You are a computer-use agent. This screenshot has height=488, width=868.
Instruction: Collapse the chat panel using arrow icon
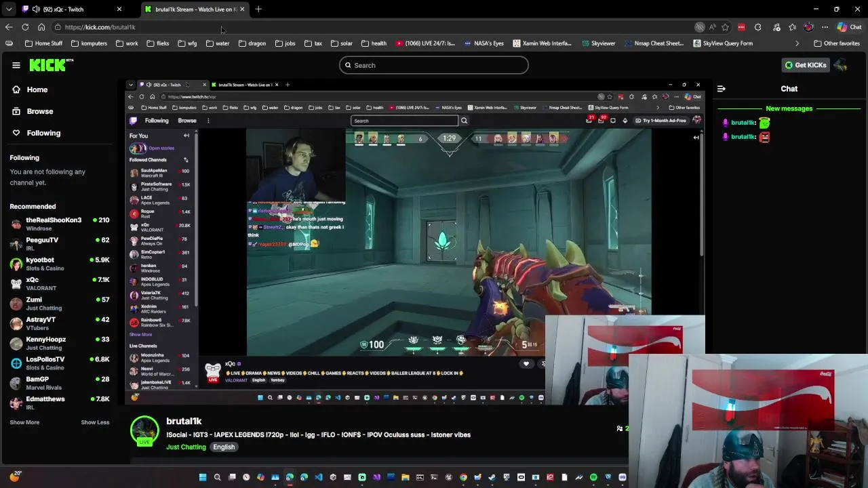click(722, 89)
